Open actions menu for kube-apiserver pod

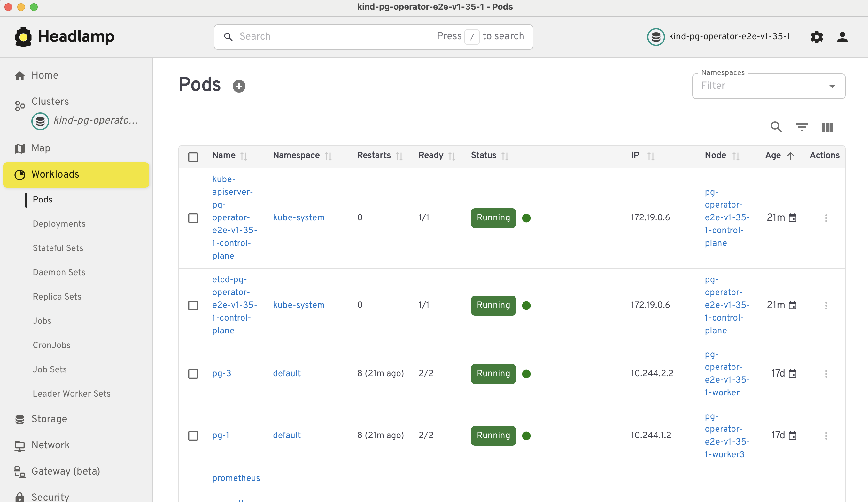pos(826,218)
